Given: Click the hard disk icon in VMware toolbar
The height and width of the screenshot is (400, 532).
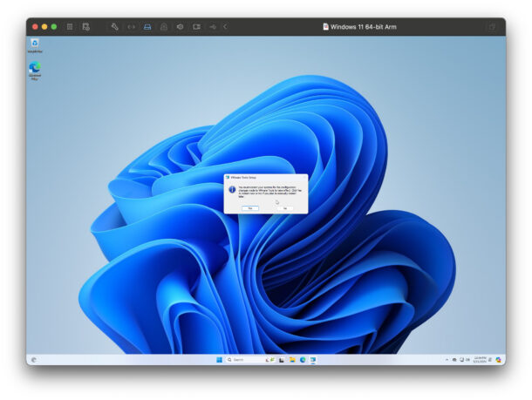Looking at the screenshot, I should (x=147, y=27).
